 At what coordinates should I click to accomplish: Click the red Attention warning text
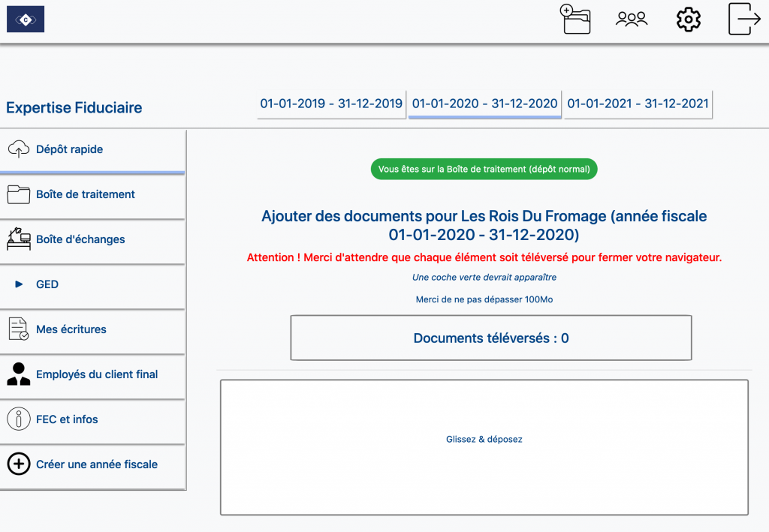[x=484, y=257]
